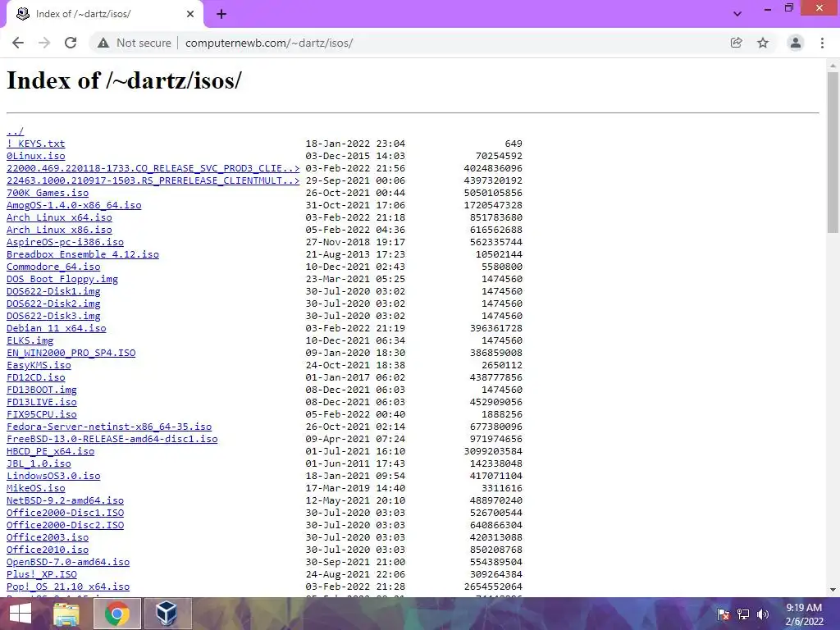Download Office2010.iso

[x=47, y=550]
